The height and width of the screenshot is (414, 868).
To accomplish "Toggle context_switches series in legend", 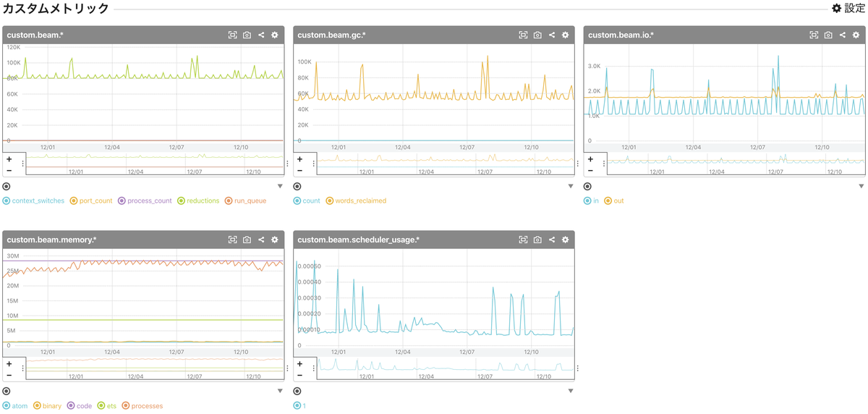I will tap(34, 200).
